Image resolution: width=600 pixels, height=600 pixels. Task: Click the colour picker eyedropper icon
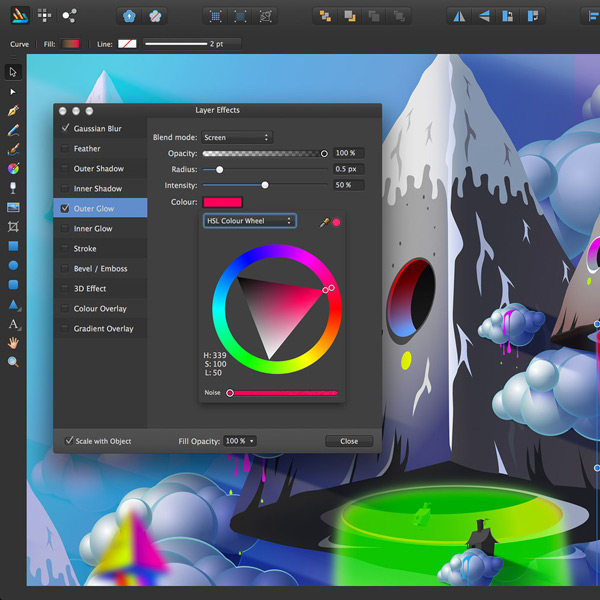(x=324, y=222)
